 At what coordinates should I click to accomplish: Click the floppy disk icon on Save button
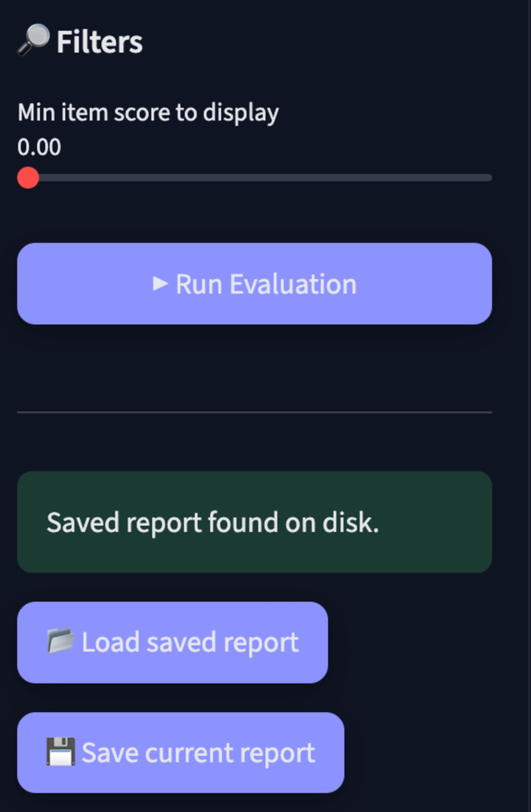(61, 752)
